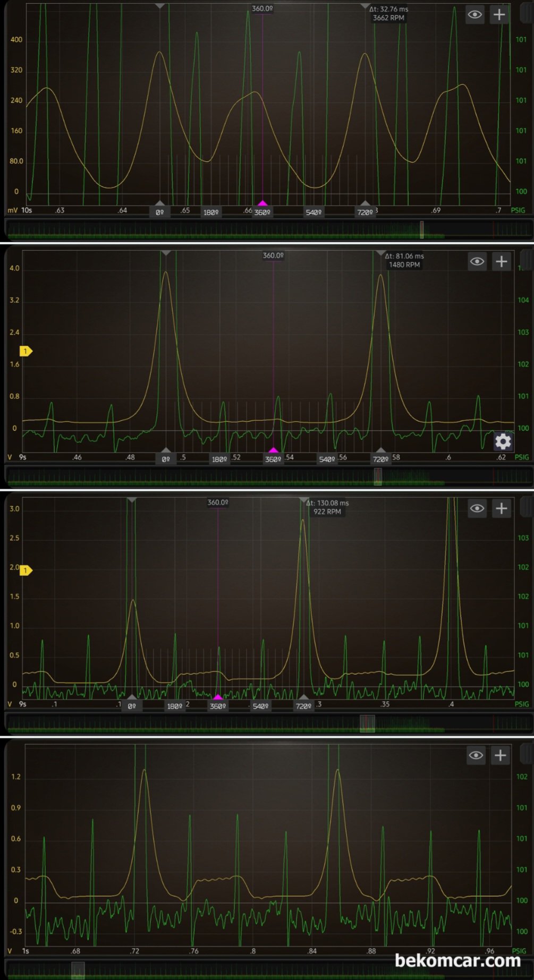
Task: Click the 540º cursor label in 922 RPM panel
Action: tap(260, 706)
